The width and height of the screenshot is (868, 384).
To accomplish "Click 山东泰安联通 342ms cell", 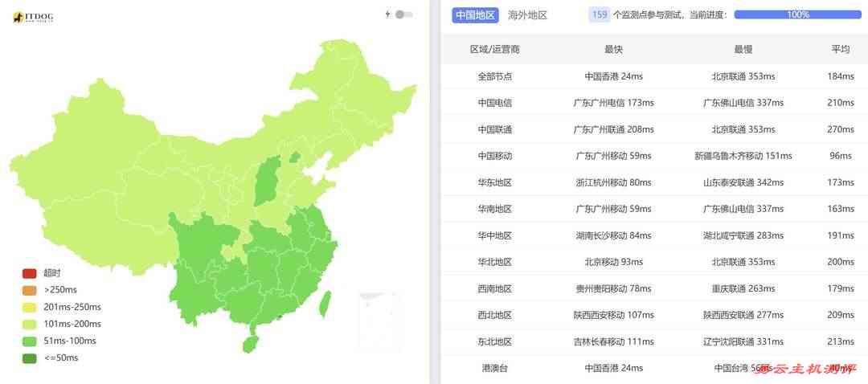I will tap(743, 182).
